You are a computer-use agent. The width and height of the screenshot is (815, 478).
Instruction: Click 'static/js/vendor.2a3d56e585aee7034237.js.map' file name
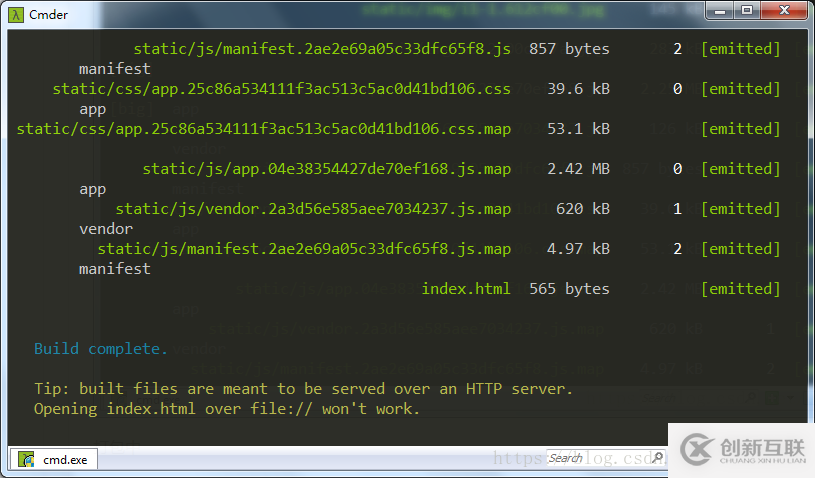coord(313,209)
